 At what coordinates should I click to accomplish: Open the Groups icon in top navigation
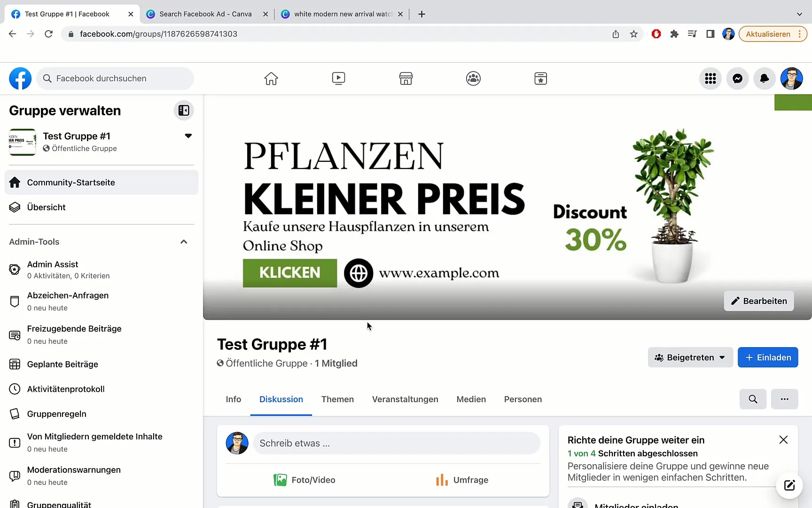(x=473, y=79)
